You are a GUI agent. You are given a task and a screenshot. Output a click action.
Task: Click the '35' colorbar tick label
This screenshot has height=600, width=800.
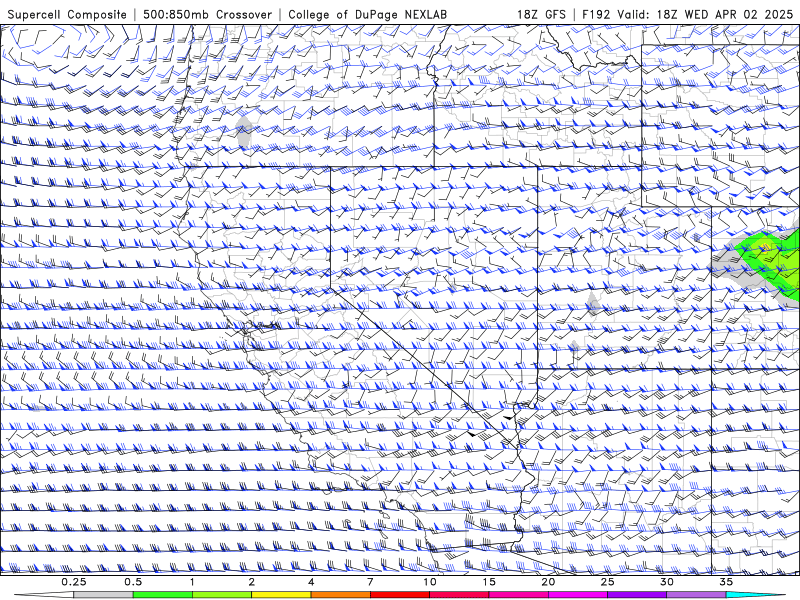[x=726, y=582]
